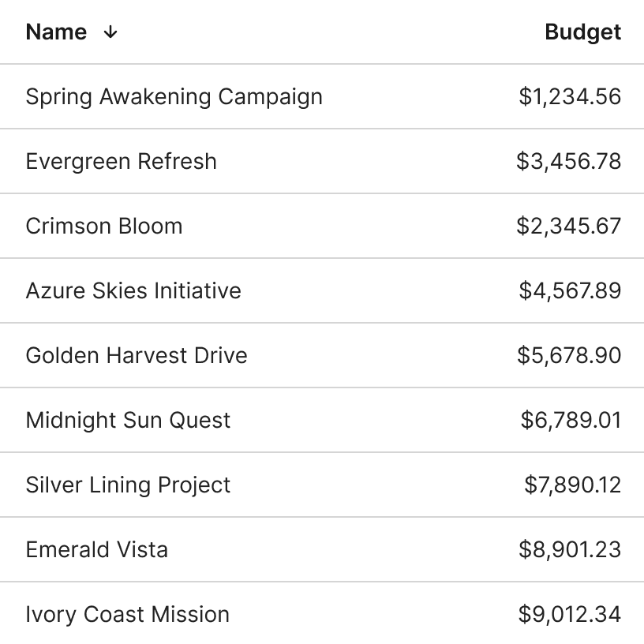644x644 pixels.
Task: Open the Evergreen Refresh entry
Action: 121,162
